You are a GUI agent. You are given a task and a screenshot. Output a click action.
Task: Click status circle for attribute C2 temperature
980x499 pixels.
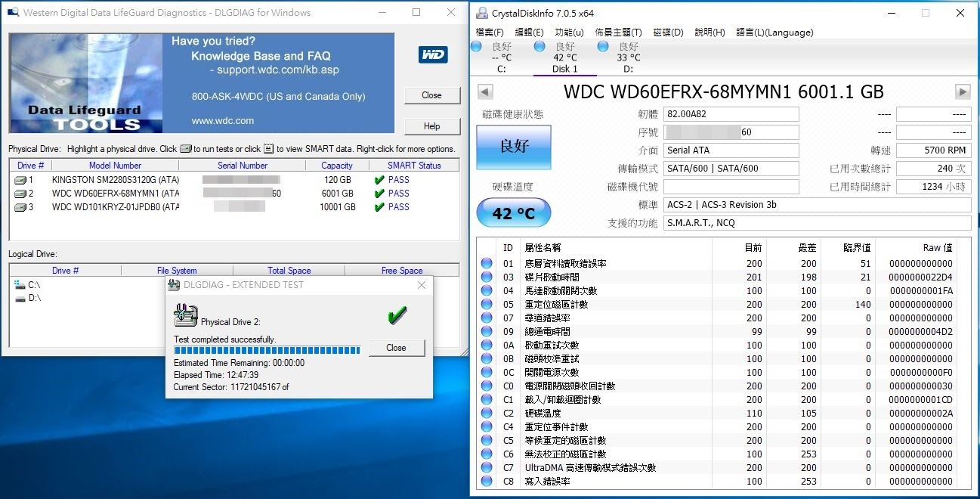point(487,414)
